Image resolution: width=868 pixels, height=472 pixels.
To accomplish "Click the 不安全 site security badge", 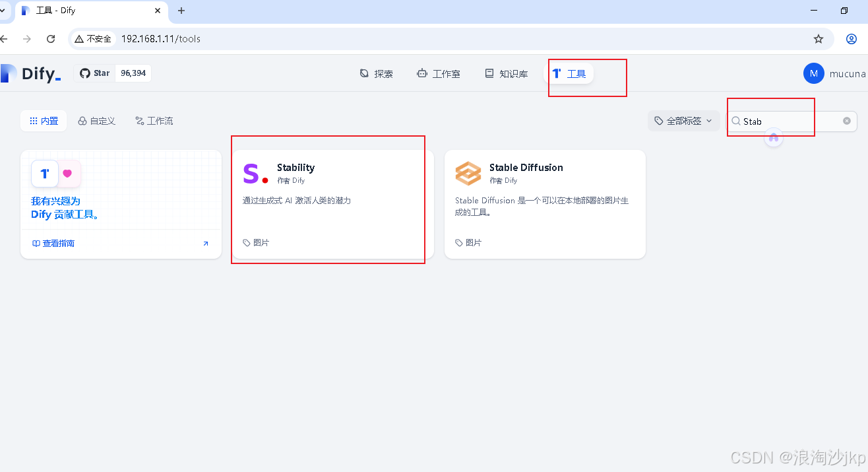I will (93, 39).
